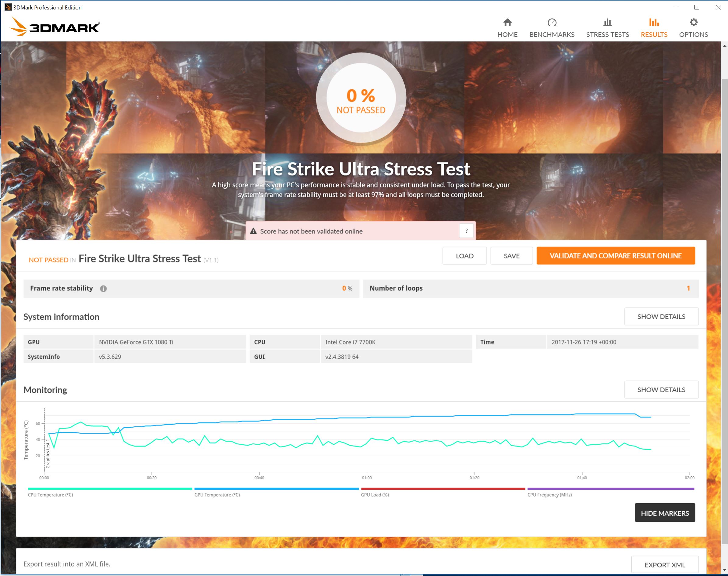The height and width of the screenshot is (576, 728).
Task: Expand Monitoring section with Show Details
Action: (661, 390)
